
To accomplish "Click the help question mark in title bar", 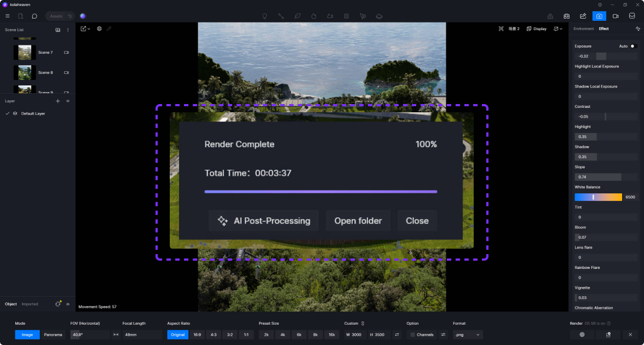I will [600, 4].
